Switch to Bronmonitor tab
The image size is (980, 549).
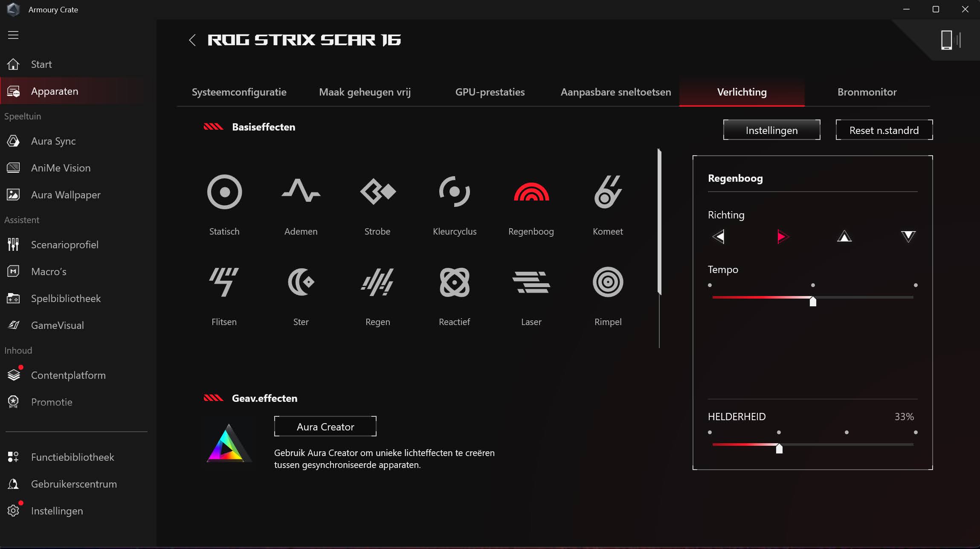[867, 92]
